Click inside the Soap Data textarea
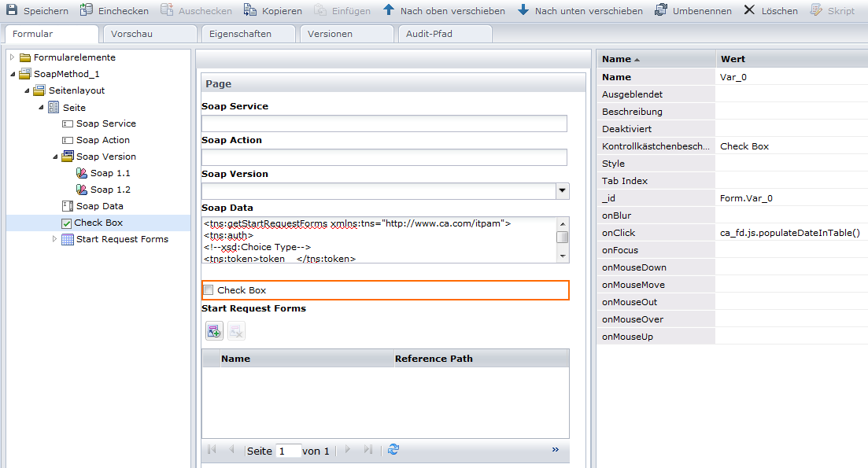Viewport: 868px width, 468px height. click(x=379, y=240)
